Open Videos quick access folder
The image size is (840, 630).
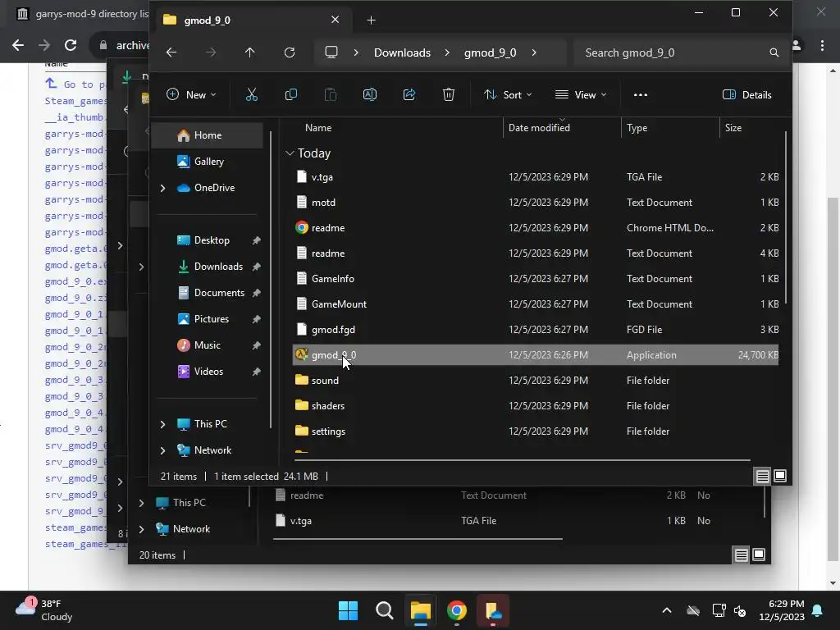208,372
